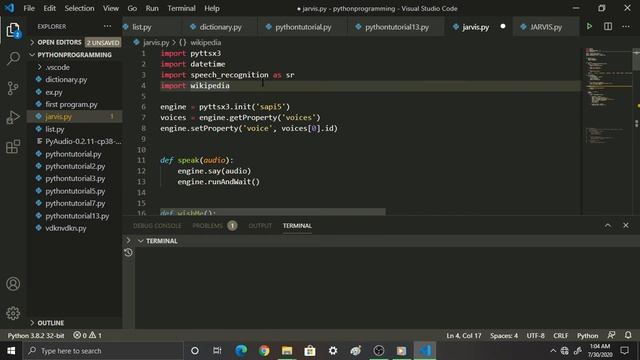Click the feedback icon in status bar
This screenshot has height=360, width=640.
(611, 335)
